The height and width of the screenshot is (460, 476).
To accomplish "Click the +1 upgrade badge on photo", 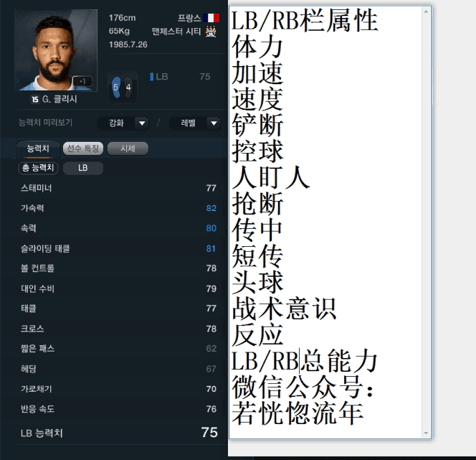I will [x=82, y=81].
